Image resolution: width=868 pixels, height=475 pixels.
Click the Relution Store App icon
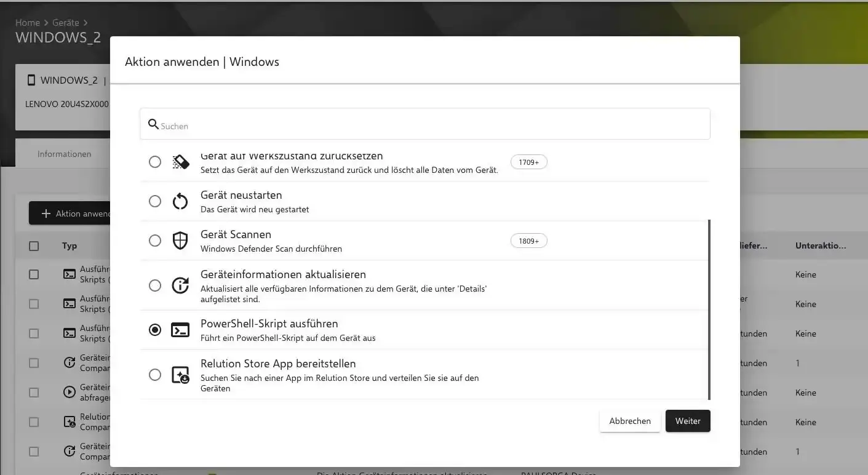click(x=180, y=375)
